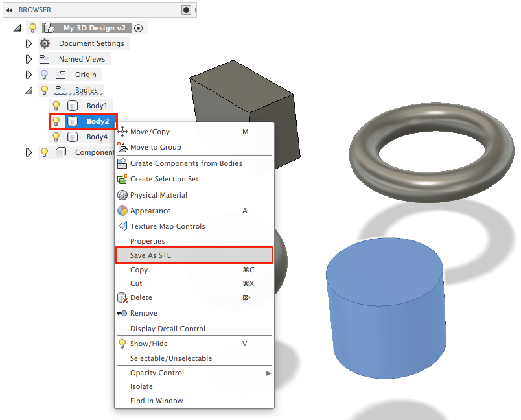Click the Appearance color ball icon
The image size is (521, 420).
(x=122, y=211)
